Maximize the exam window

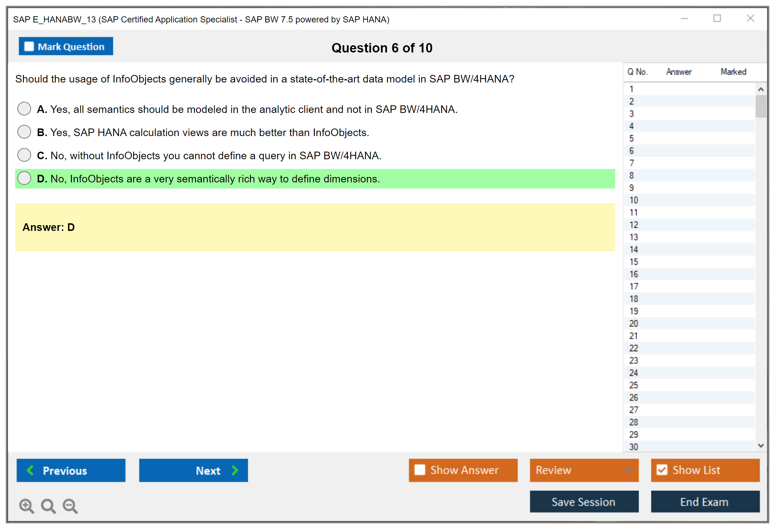(x=717, y=18)
